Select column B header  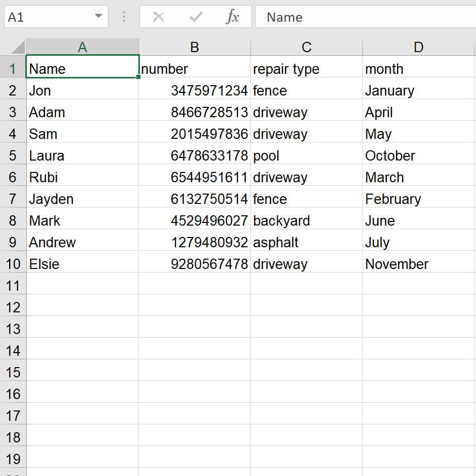pos(195,47)
